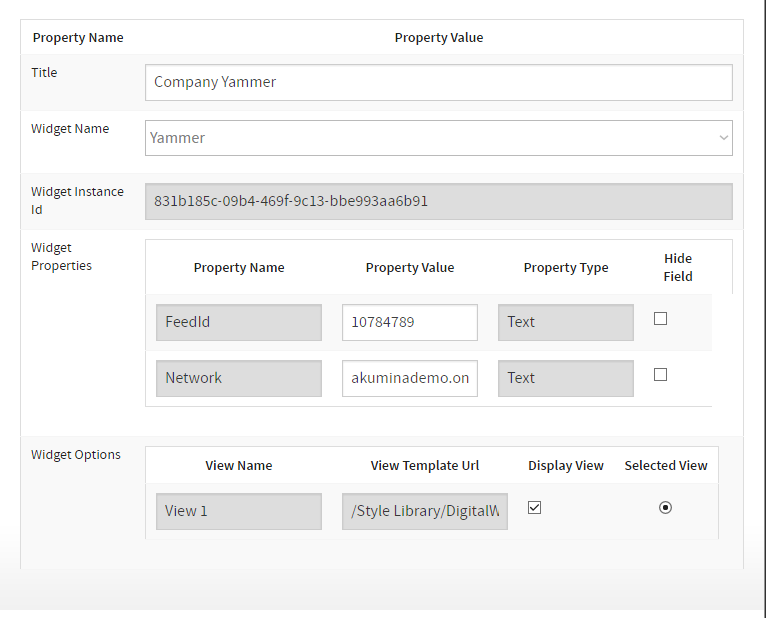
Task: Click the Widget Properties label
Action: click(x=61, y=256)
